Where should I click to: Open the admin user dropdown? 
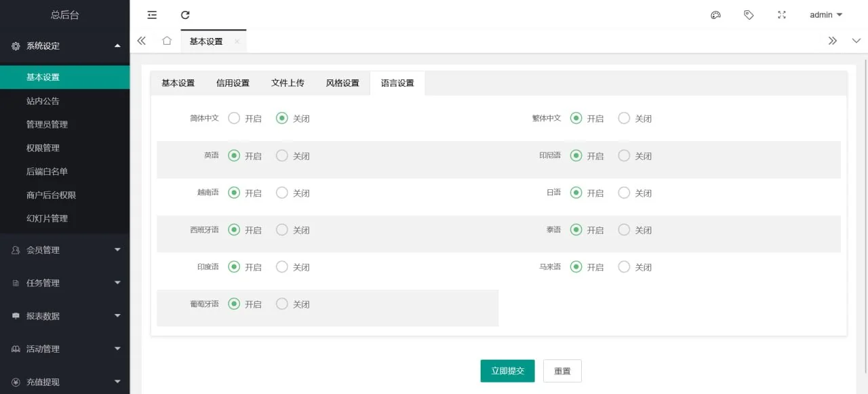click(825, 15)
